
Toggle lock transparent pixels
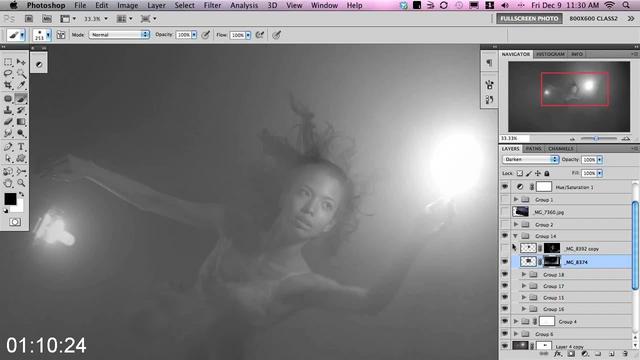[x=520, y=173]
